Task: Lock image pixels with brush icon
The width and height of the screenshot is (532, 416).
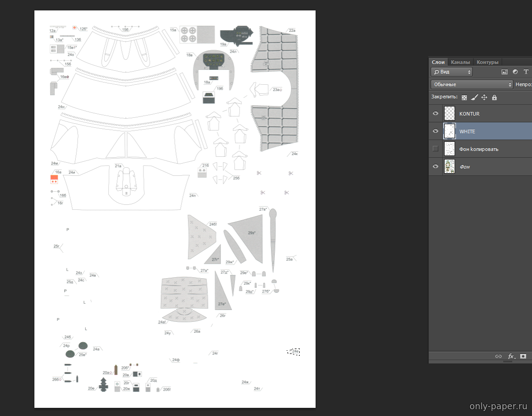Action: (x=474, y=97)
